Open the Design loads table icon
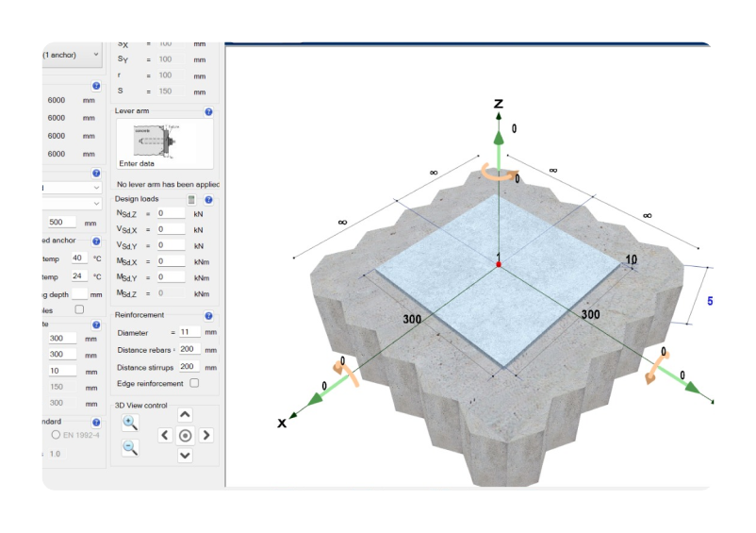 (x=190, y=200)
